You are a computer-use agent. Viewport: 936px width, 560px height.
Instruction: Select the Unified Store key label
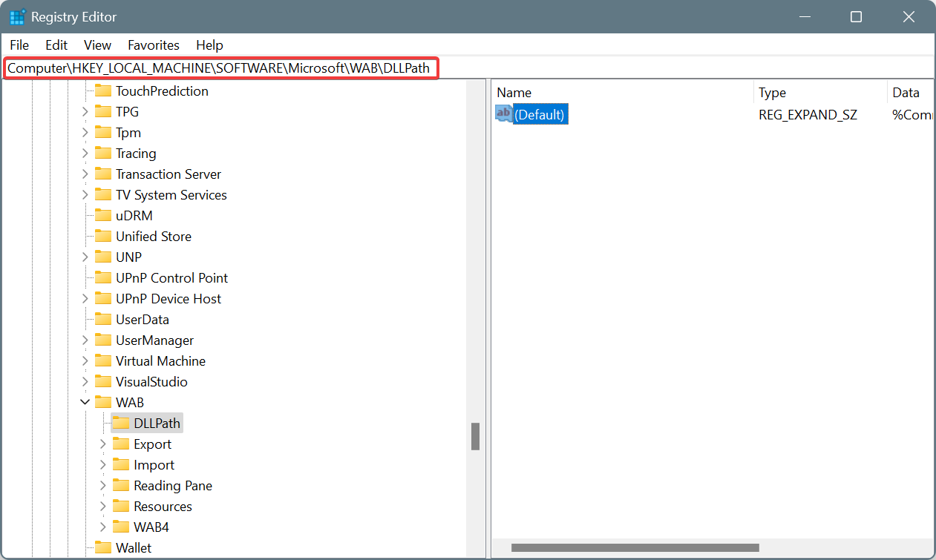tap(153, 237)
